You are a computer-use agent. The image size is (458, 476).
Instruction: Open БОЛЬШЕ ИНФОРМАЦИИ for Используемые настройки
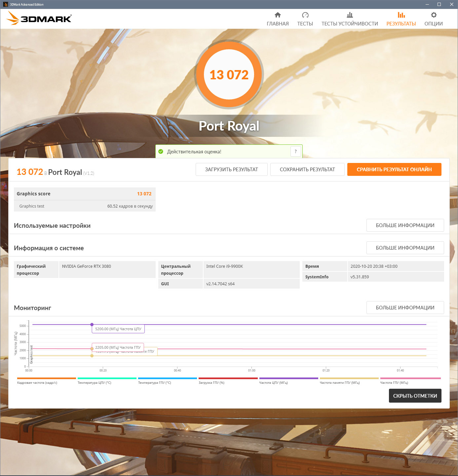tap(405, 225)
